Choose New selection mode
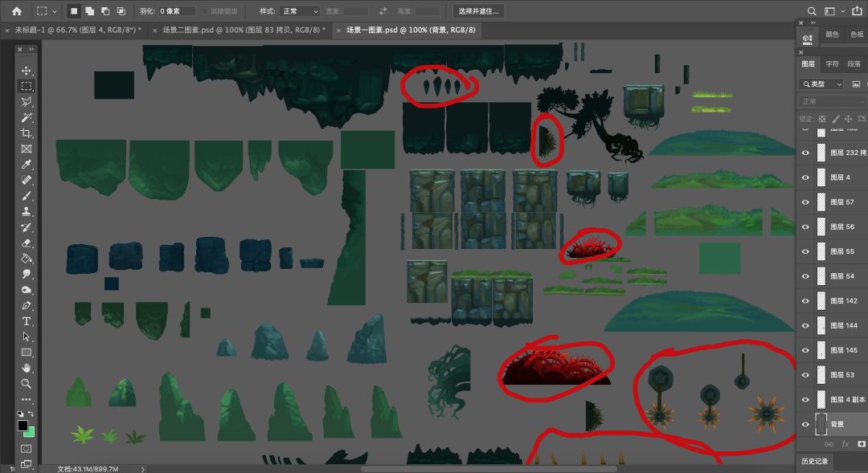The image size is (868, 473). 74,11
